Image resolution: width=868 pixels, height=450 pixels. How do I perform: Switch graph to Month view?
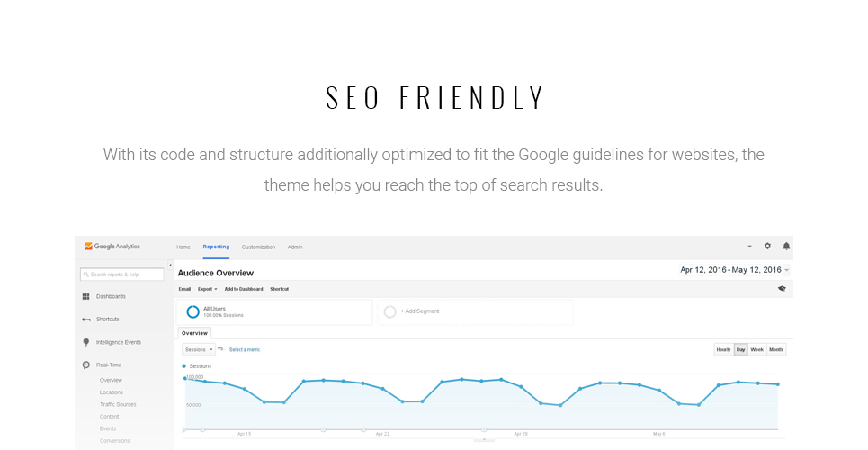click(x=776, y=350)
